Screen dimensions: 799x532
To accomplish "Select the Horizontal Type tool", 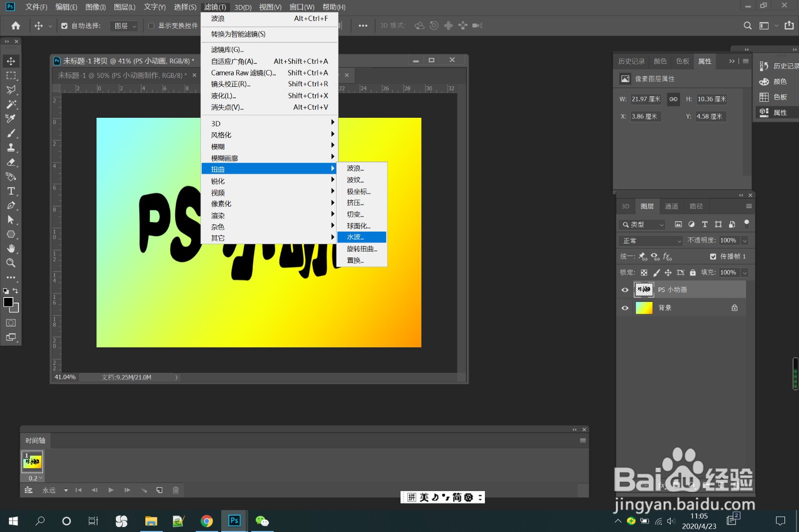I will click(11, 191).
